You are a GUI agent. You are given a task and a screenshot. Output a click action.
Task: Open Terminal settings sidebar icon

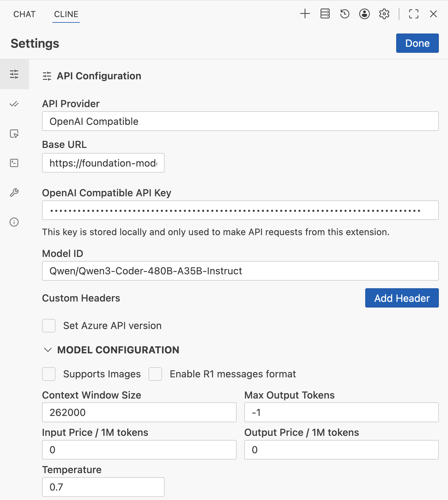point(14,163)
